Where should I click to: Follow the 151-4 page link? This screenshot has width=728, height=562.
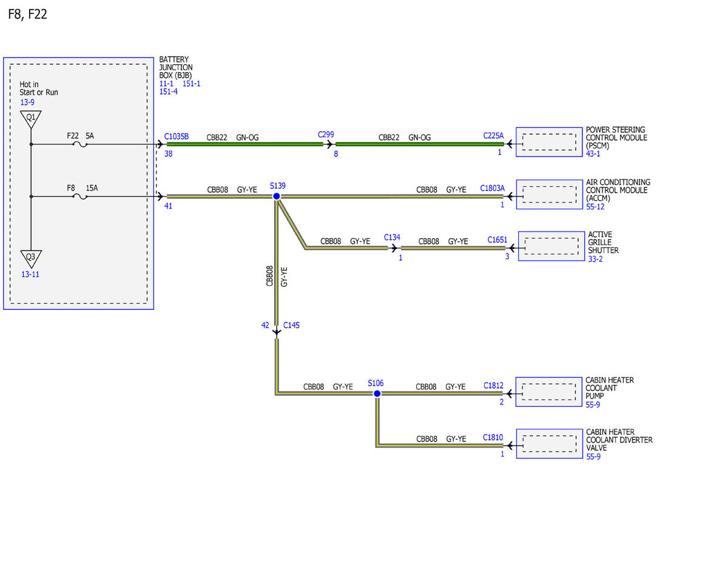169,92
